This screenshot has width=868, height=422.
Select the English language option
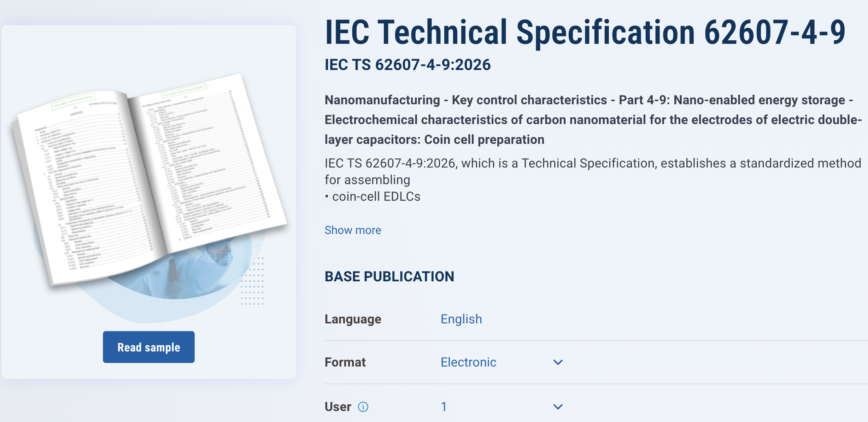pyautogui.click(x=461, y=319)
